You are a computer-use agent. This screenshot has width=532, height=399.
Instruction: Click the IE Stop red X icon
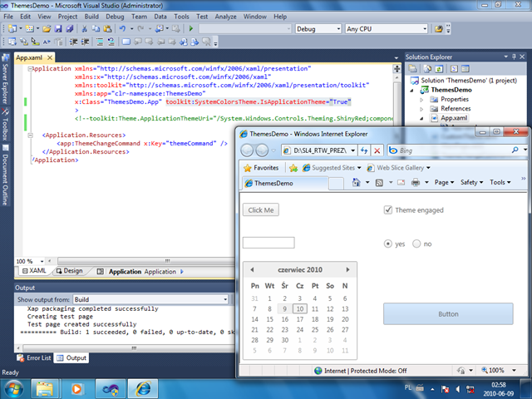(377, 150)
